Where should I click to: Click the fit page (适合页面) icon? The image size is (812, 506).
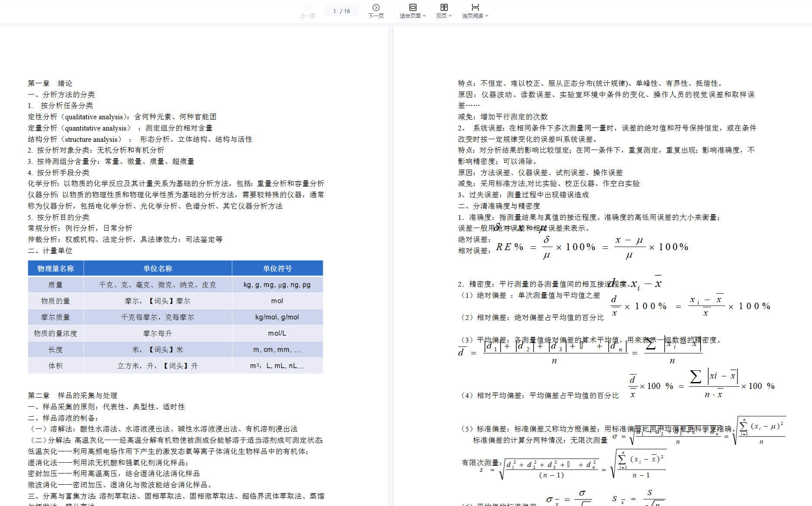[413, 7]
